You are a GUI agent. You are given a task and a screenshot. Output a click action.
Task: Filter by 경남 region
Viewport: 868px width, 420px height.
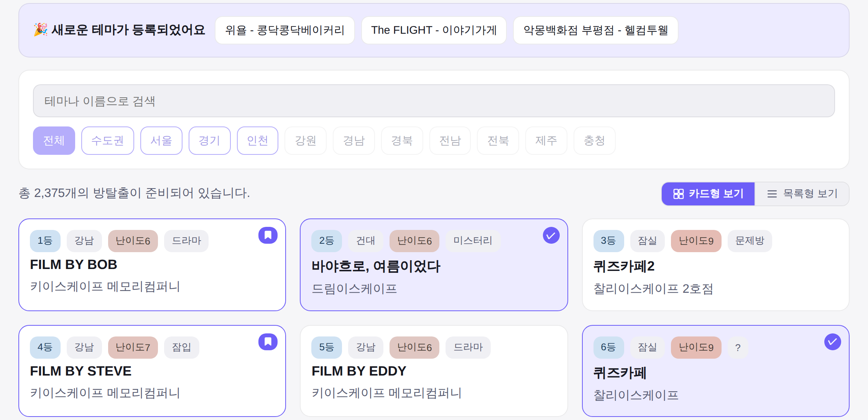point(354,141)
